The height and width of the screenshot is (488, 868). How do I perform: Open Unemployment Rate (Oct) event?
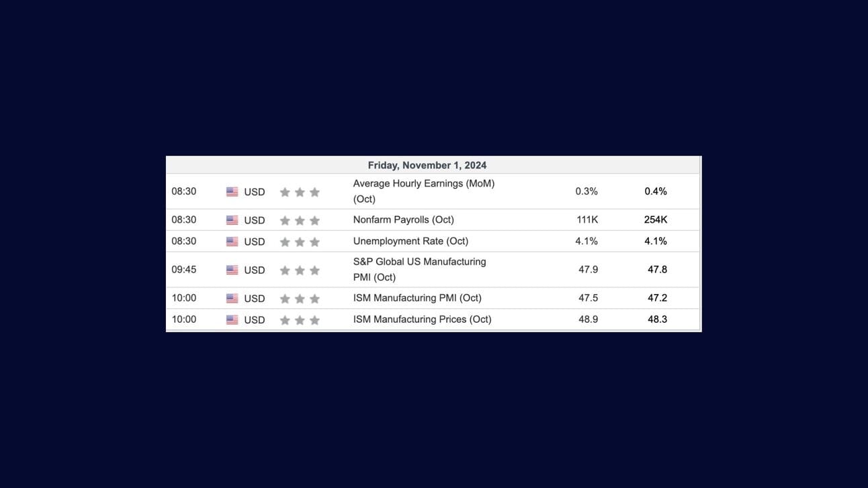(411, 241)
